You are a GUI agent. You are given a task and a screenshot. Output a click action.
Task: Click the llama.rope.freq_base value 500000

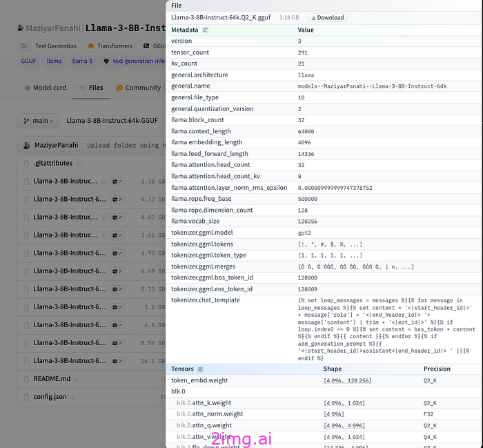(x=308, y=199)
